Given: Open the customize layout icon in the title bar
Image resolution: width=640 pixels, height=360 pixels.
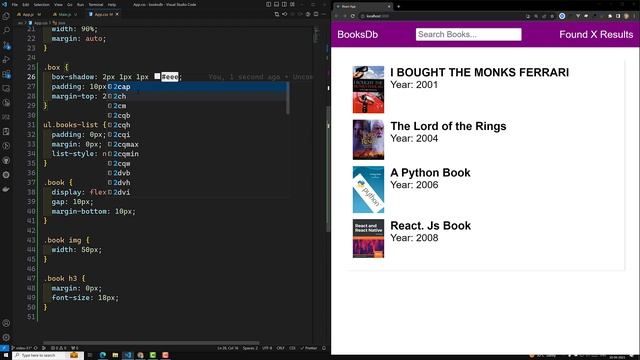Looking at the screenshot, I should tap(292, 4).
